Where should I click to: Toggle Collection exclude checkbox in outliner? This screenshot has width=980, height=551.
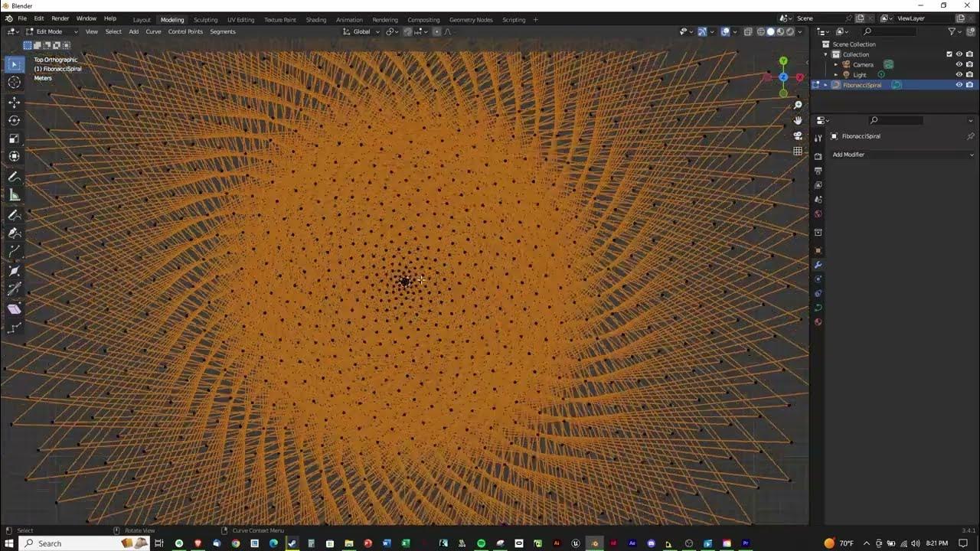949,54
